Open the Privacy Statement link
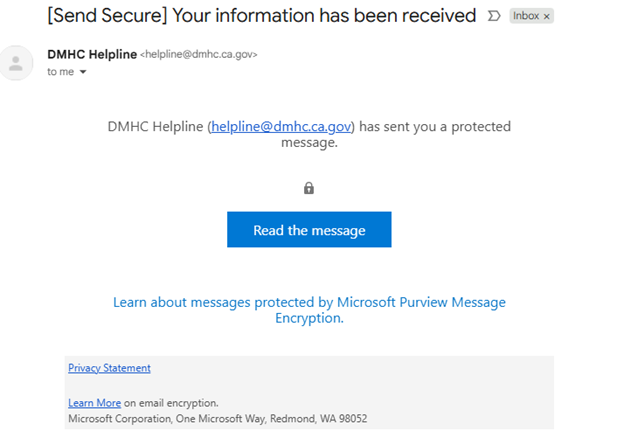 pyautogui.click(x=109, y=368)
